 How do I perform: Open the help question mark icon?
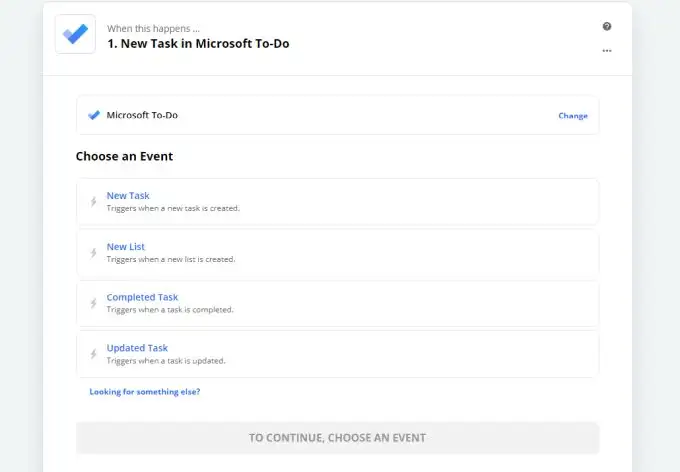[607, 26]
